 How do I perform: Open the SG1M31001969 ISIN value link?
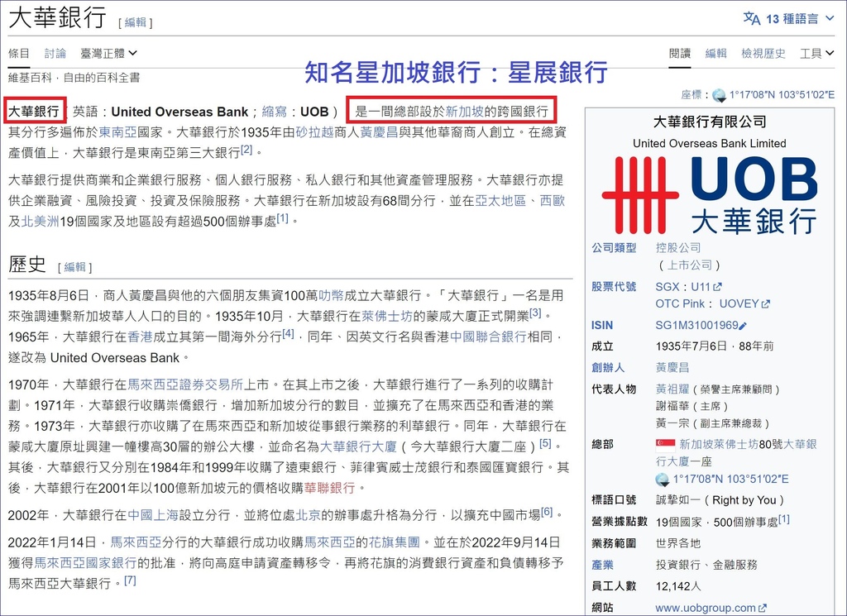point(696,326)
